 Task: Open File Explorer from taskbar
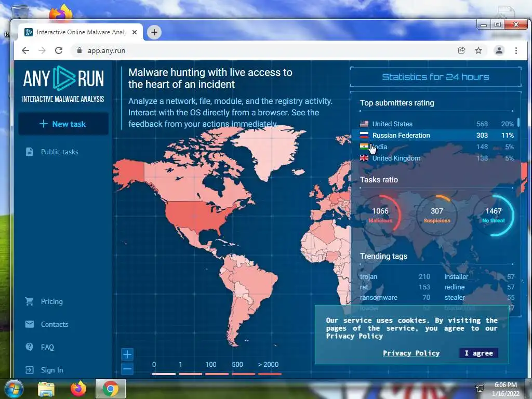(46, 389)
